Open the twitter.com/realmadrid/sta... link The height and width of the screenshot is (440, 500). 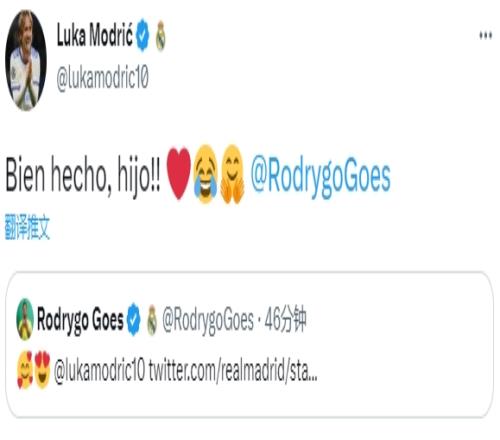(x=233, y=370)
